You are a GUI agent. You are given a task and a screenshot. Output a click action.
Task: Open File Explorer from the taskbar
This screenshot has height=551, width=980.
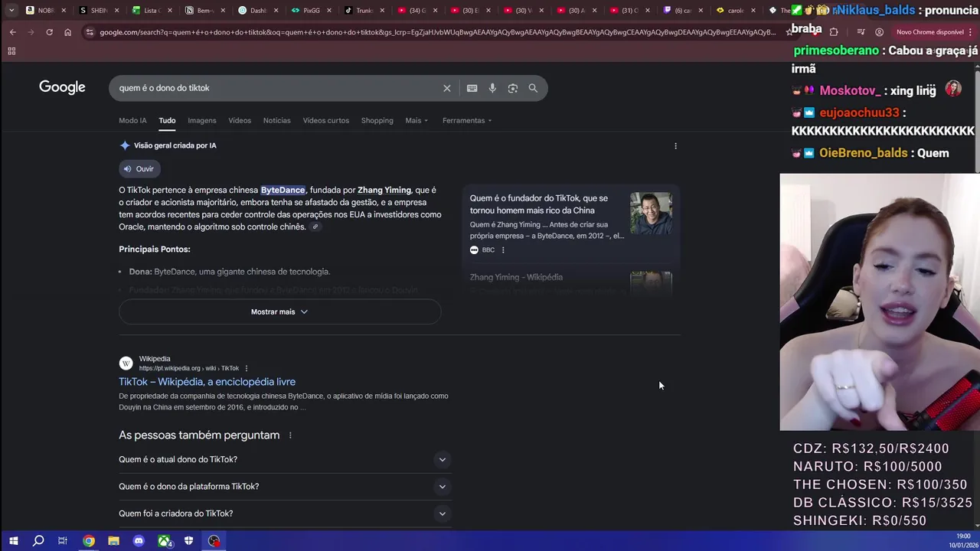[x=113, y=541]
